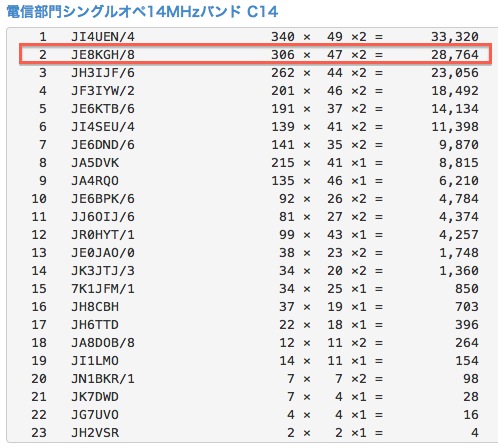Select score 264 for JA8DOB/8
The image size is (498, 448).
pyautogui.click(x=467, y=342)
